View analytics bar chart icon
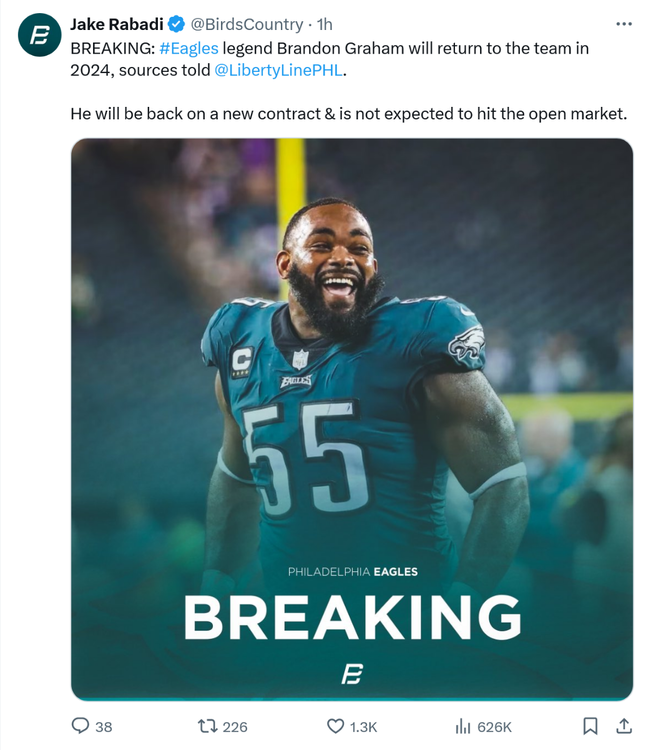 click(463, 727)
